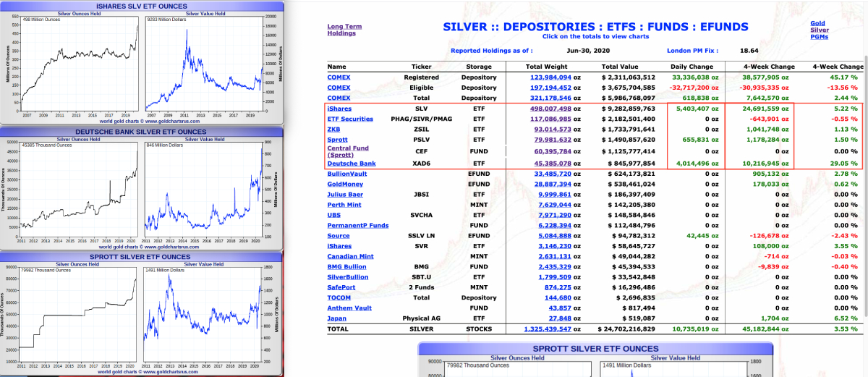Open the BullionVault link
Screen dimensions: 868x377
347,174
